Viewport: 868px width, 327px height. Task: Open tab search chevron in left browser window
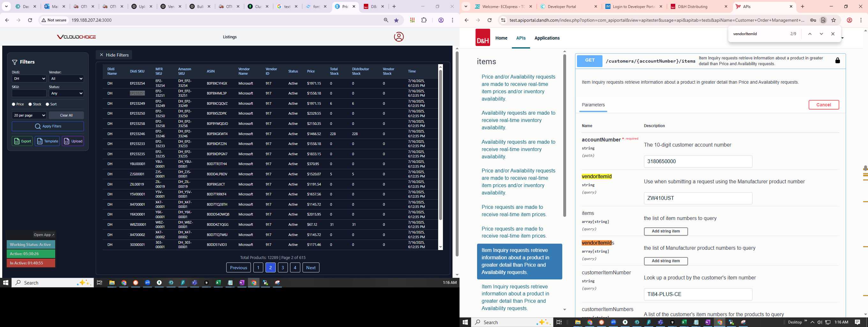(6, 6)
